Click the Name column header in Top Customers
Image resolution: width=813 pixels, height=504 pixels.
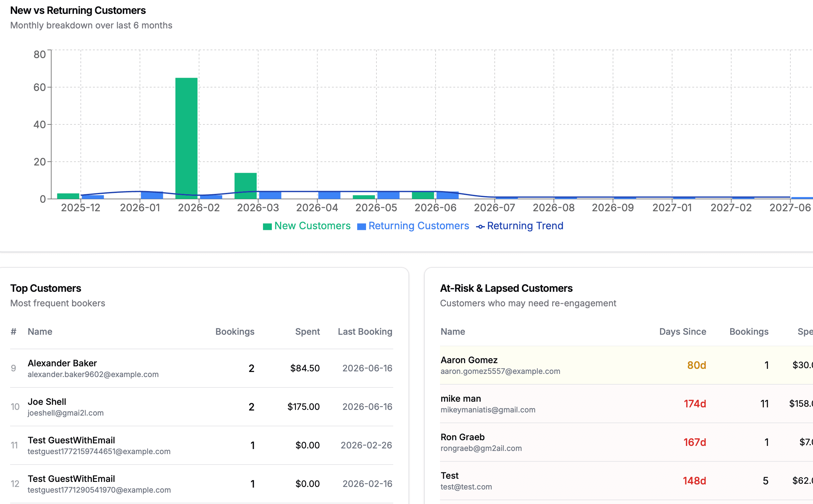point(40,332)
